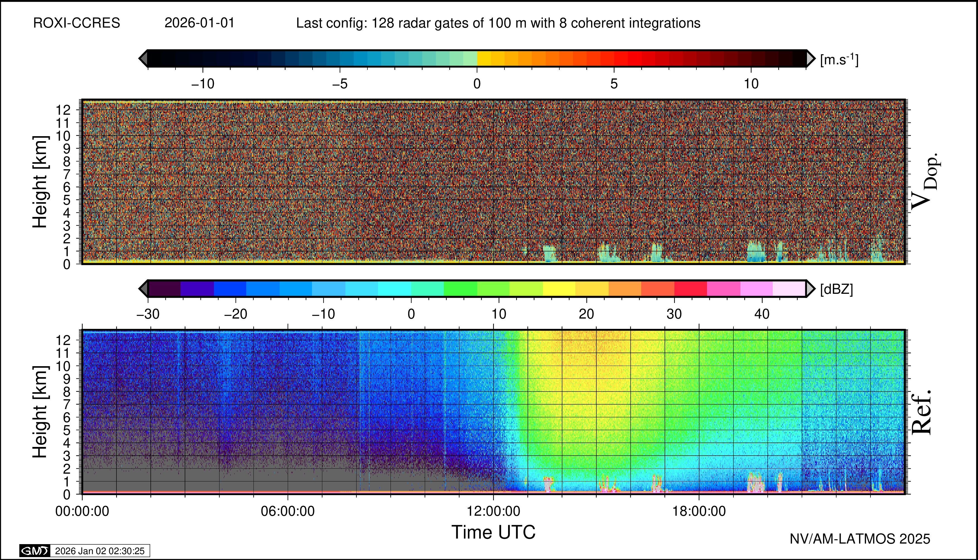
Task: Click the dBZ colorbar right arrow triangle
Action: click(x=810, y=288)
